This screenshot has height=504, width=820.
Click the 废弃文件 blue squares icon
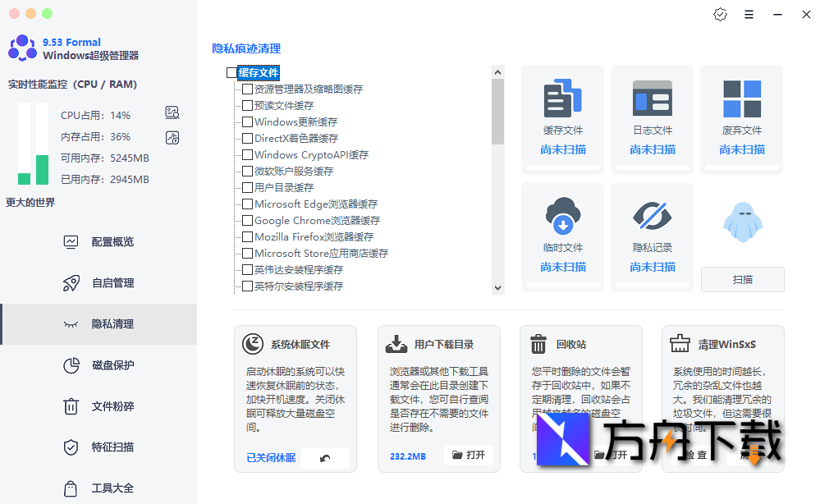tap(741, 97)
